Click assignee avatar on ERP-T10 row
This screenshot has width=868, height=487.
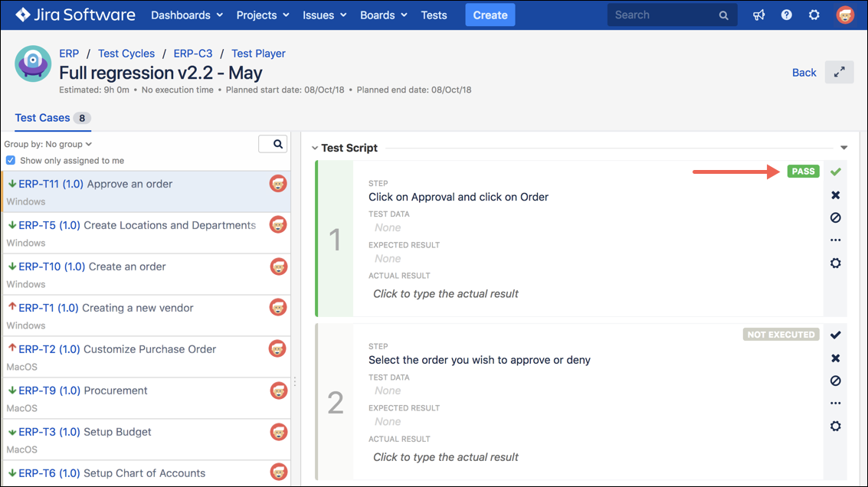pyautogui.click(x=278, y=266)
